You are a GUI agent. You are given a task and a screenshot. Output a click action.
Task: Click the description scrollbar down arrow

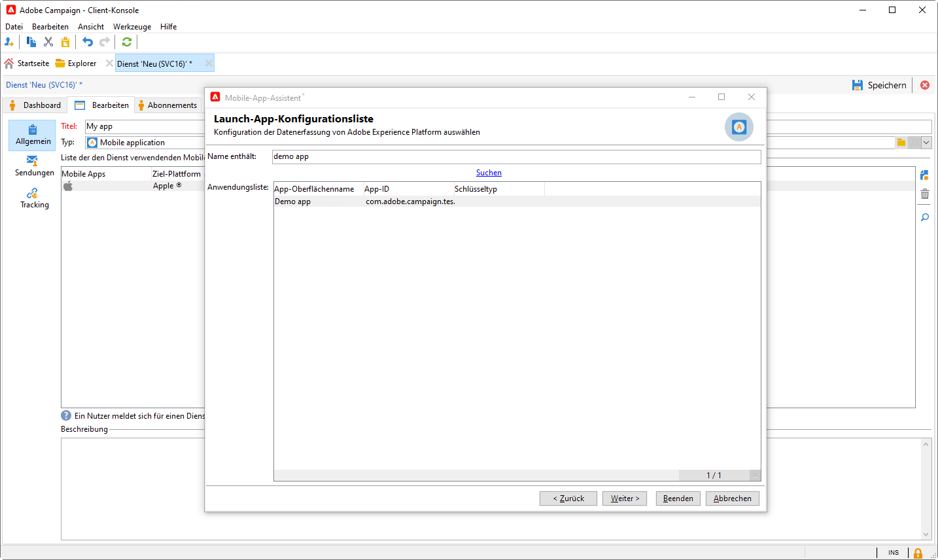point(926,534)
